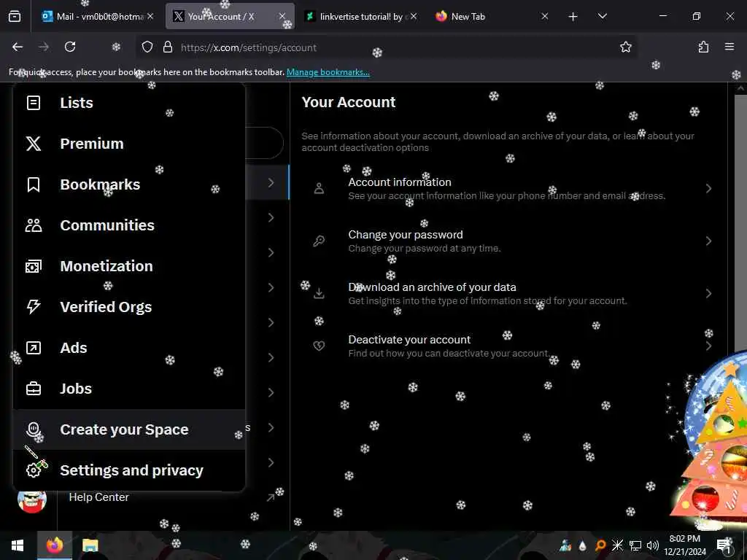This screenshot has height=560, width=747.
Task: Switch to linkvertise tutorial tab
Action: click(x=361, y=16)
